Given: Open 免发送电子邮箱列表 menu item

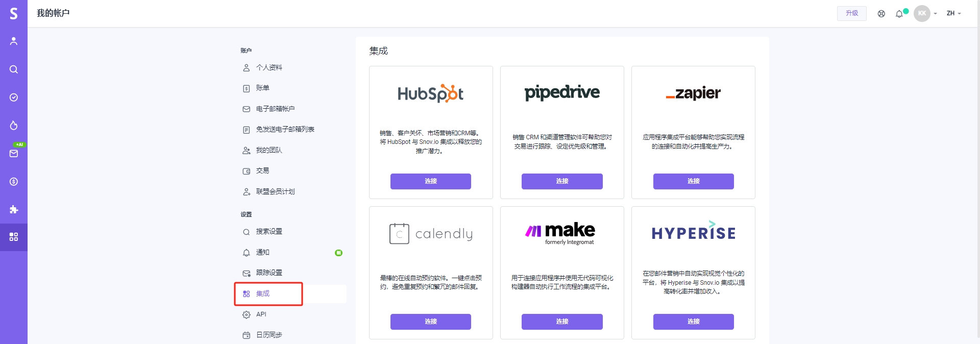Looking at the screenshot, I should click(285, 129).
